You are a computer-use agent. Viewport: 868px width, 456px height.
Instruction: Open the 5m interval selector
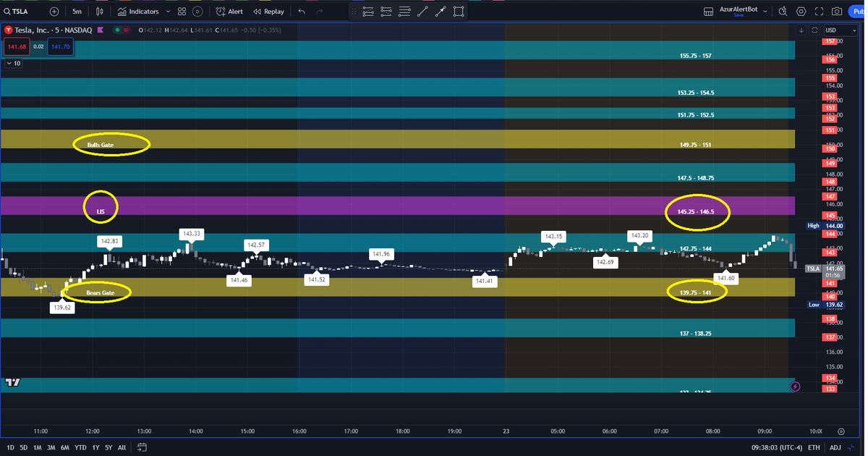coord(77,12)
